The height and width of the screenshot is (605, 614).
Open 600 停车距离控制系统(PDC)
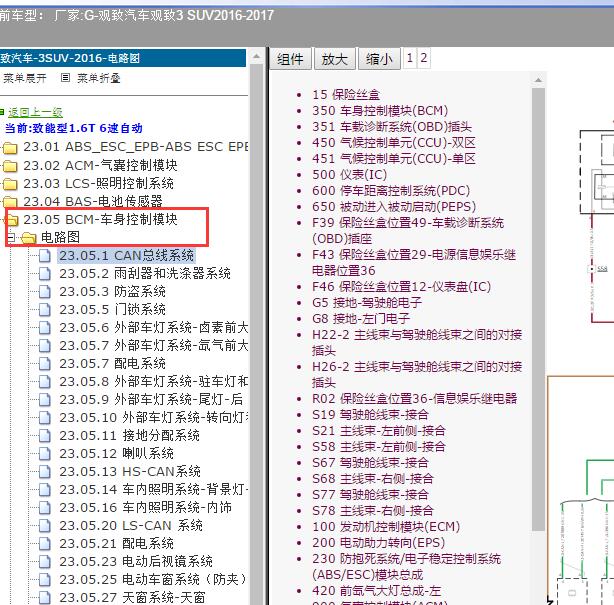click(391, 191)
